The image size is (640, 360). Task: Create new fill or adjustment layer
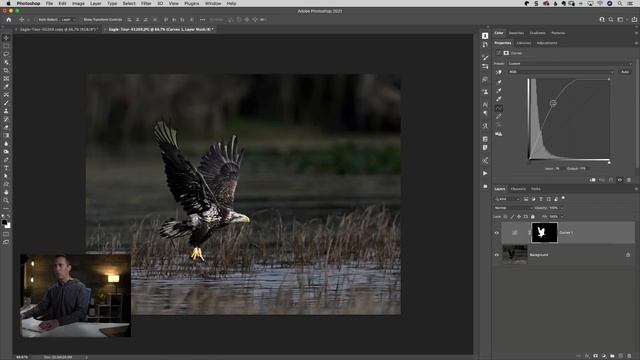pos(604,356)
